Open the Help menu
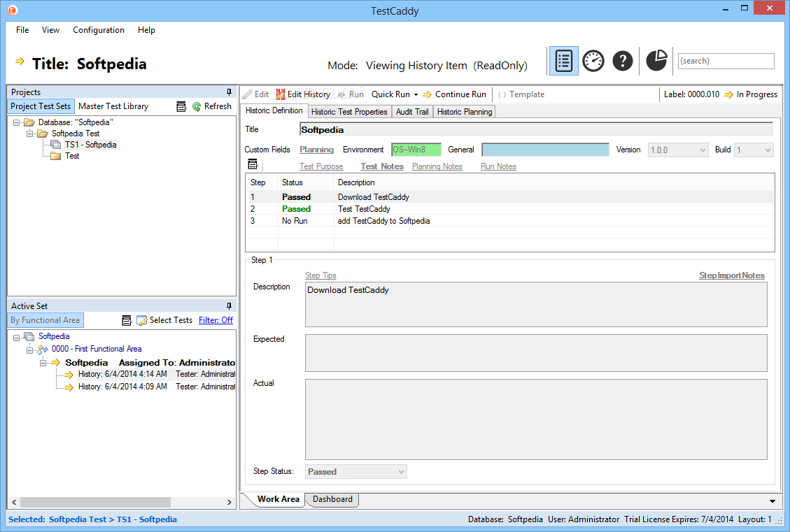The image size is (790, 532). click(147, 29)
